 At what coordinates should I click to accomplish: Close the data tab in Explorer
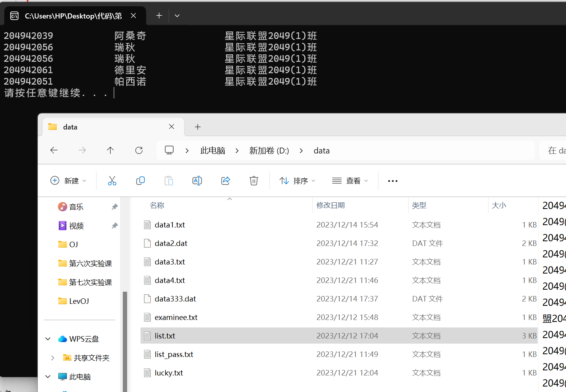point(172,127)
